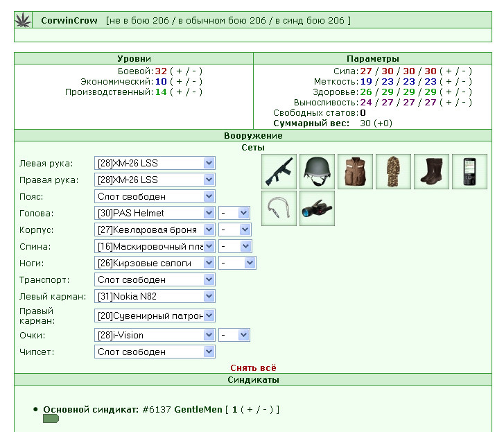The height and width of the screenshot is (432, 504).
Task: Decrease Боевой level with minus
Action: pos(193,71)
